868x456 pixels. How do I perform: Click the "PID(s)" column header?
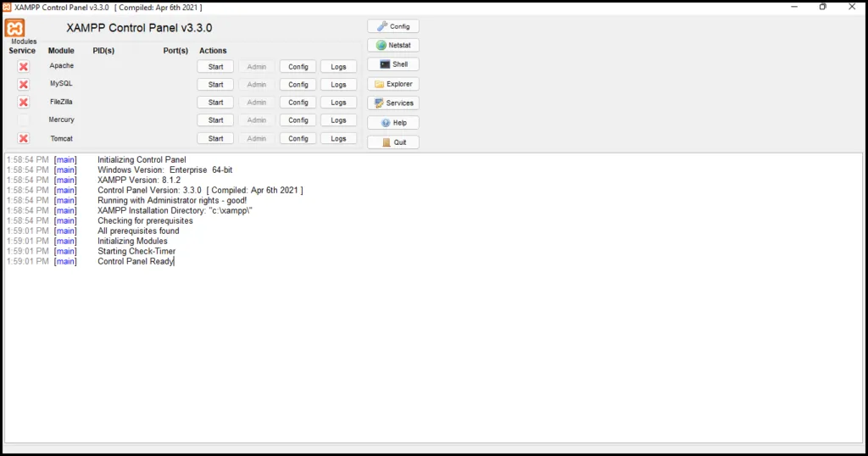(103, 50)
